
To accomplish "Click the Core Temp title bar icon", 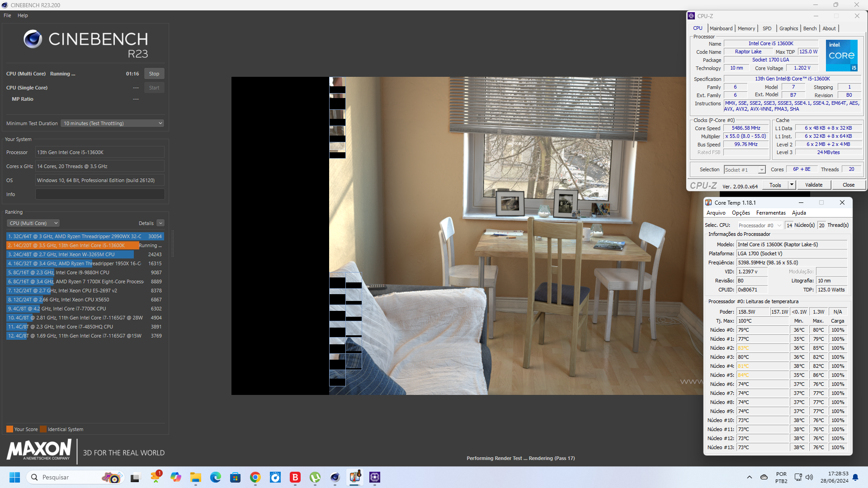I will click(x=708, y=202).
